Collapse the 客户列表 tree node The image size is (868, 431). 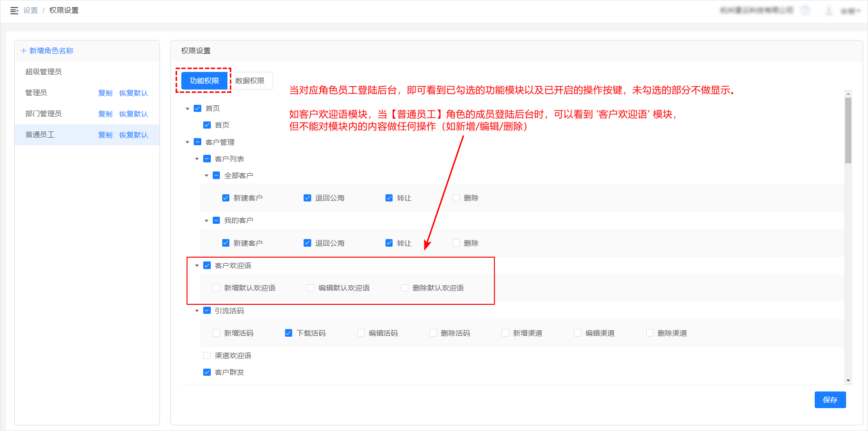197,159
